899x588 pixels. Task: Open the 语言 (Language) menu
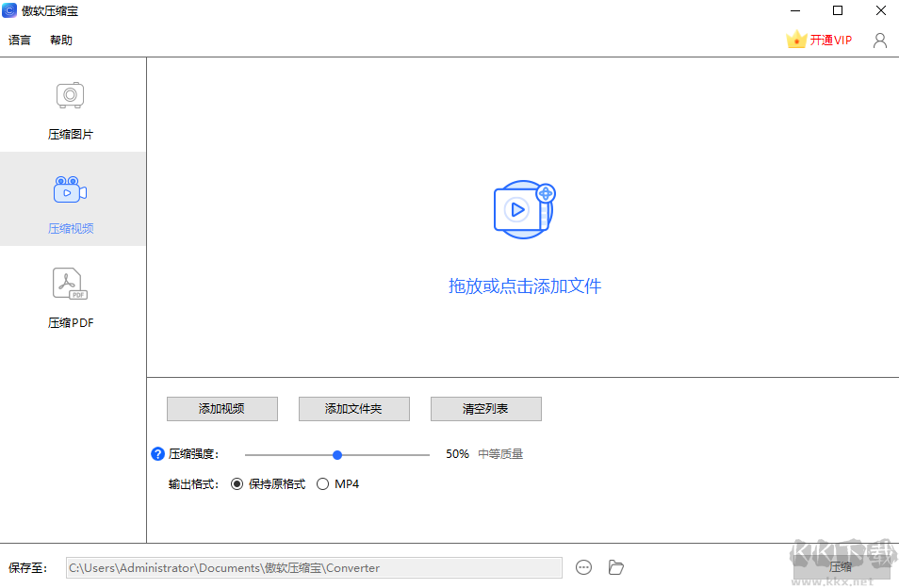click(x=20, y=40)
